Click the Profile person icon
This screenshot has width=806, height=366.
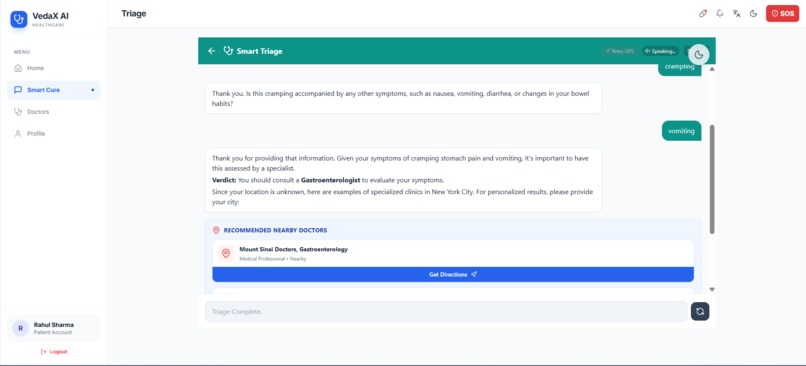[x=18, y=134]
